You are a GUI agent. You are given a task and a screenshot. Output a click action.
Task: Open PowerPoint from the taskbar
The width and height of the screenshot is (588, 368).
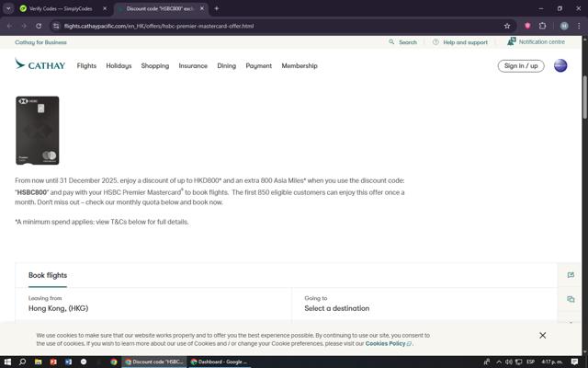pos(53,362)
